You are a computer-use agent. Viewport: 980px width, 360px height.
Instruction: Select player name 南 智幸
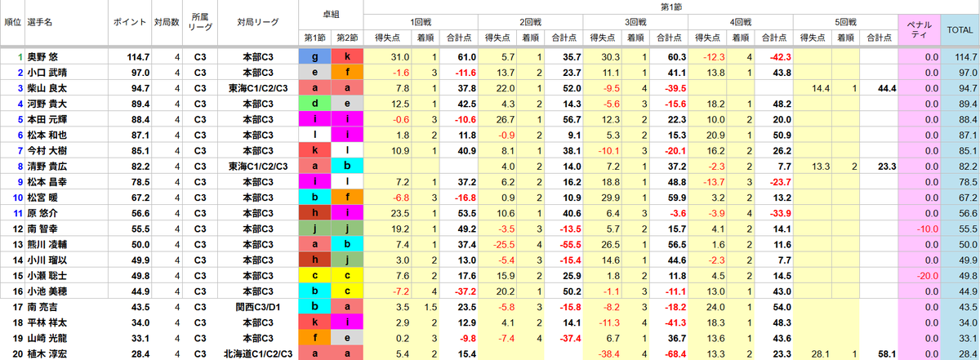click(41, 229)
